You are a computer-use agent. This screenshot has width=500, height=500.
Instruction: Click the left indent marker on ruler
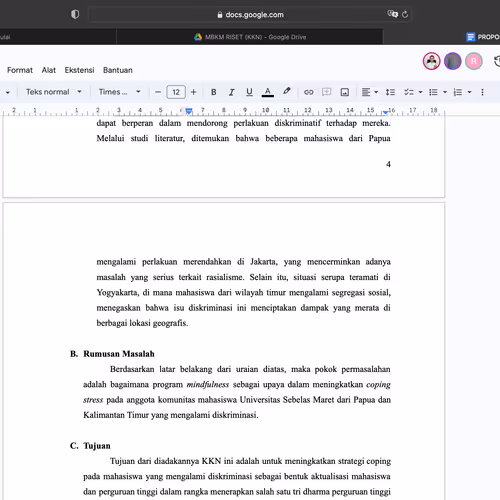click(189, 111)
